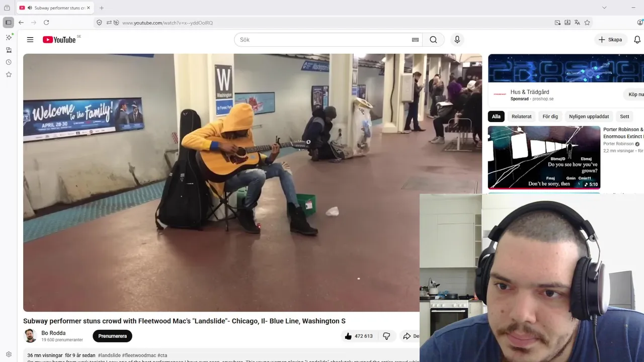The height and width of the screenshot is (362, 644).
Task: Click the video player to pause
Action: click(253, 183)
